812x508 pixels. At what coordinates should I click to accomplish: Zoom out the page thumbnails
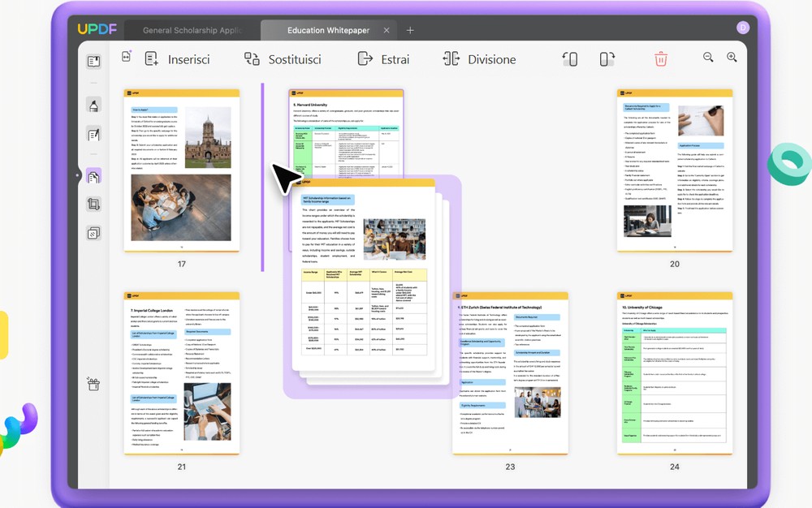(x=708, y=58)
